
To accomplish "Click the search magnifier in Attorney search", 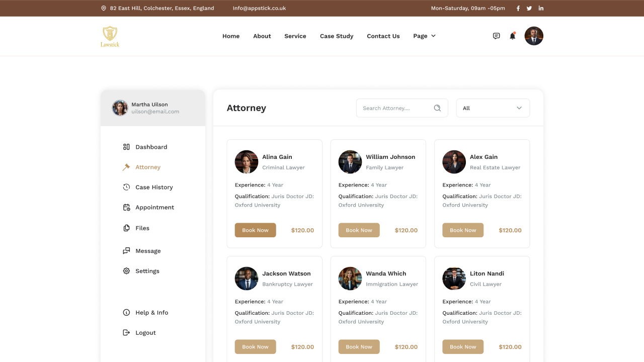I will tap(437, 108).
